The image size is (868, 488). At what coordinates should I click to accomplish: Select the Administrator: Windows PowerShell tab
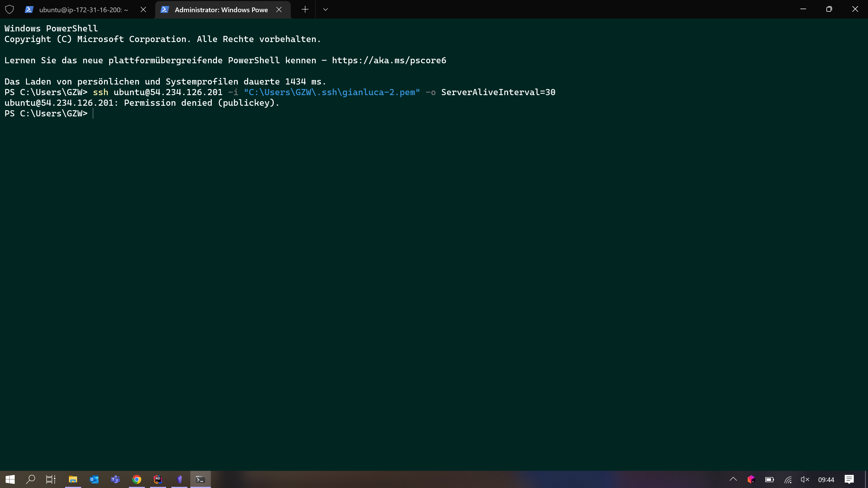point(221,10)
